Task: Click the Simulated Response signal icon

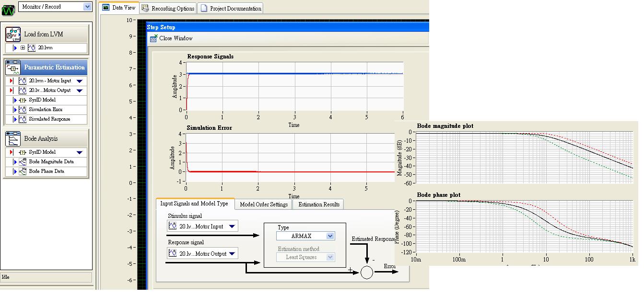Action: [22, 119]
